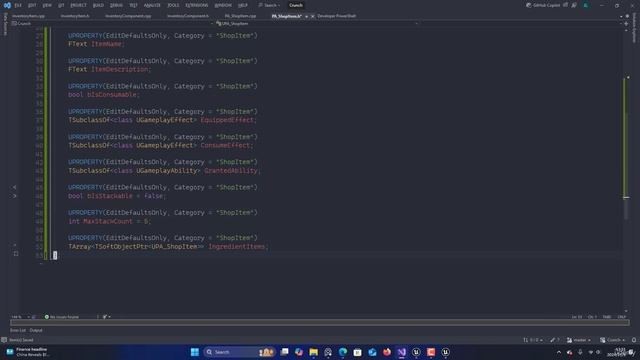640x360 pixels.
Task: Switch to InventoryComponent.cpp tab
Action: pos(128,16)
